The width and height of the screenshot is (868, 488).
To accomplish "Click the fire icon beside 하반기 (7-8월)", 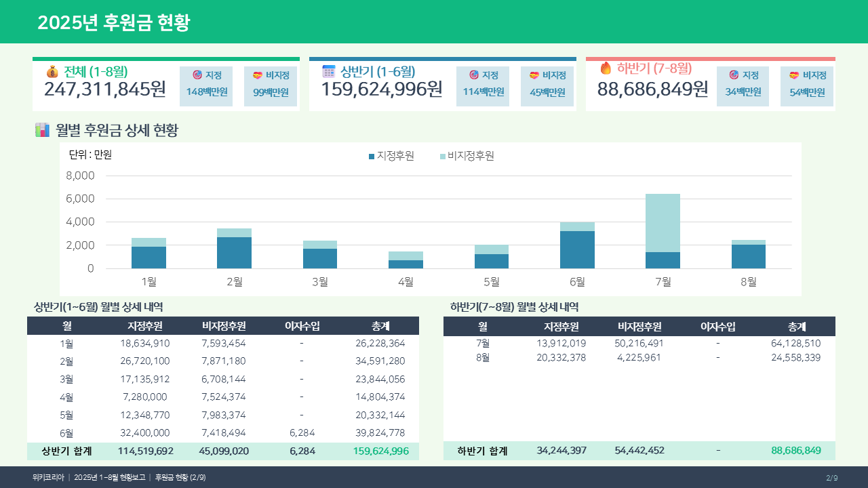I will pyautogui.click(x=606, y=68).
